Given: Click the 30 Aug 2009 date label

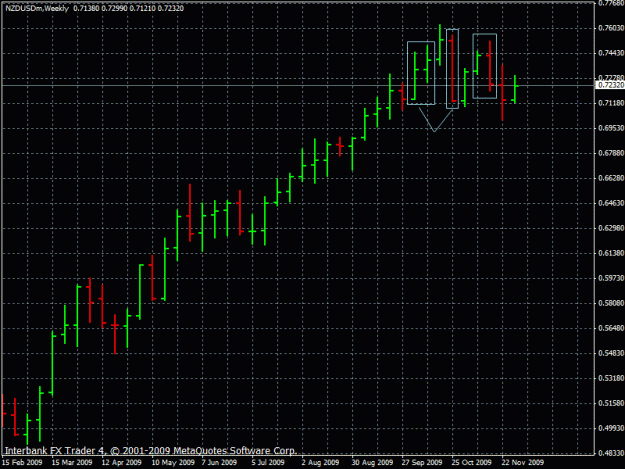Looking at the screenshot, I should 372,462.
